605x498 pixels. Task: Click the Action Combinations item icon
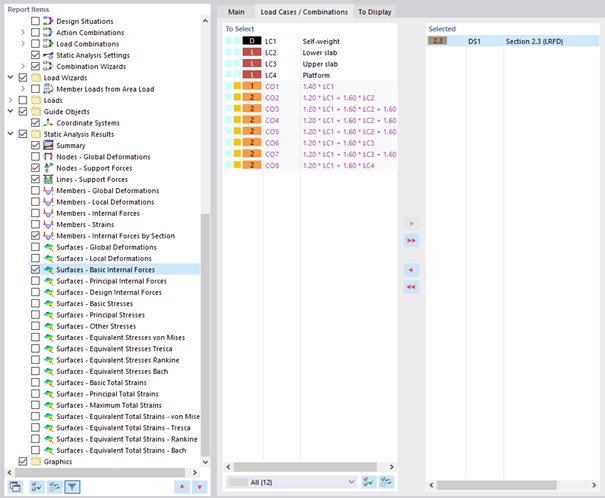coord(48,32)
